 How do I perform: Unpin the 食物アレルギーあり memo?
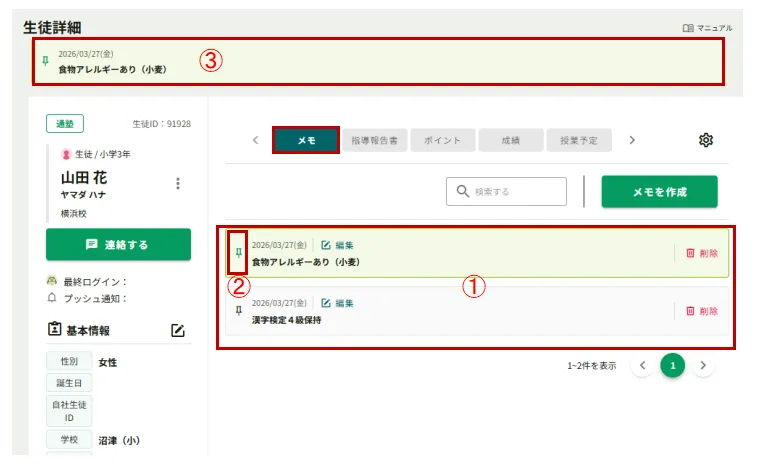point(238,253)
